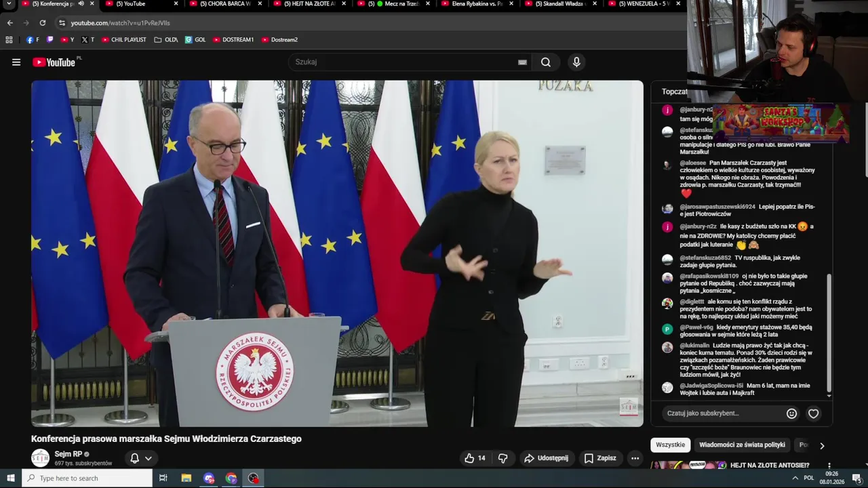The height and width of the screenshot is (488, 868).
Task: Switch the POL input language indicator
Action: click(x=808, y=479)
